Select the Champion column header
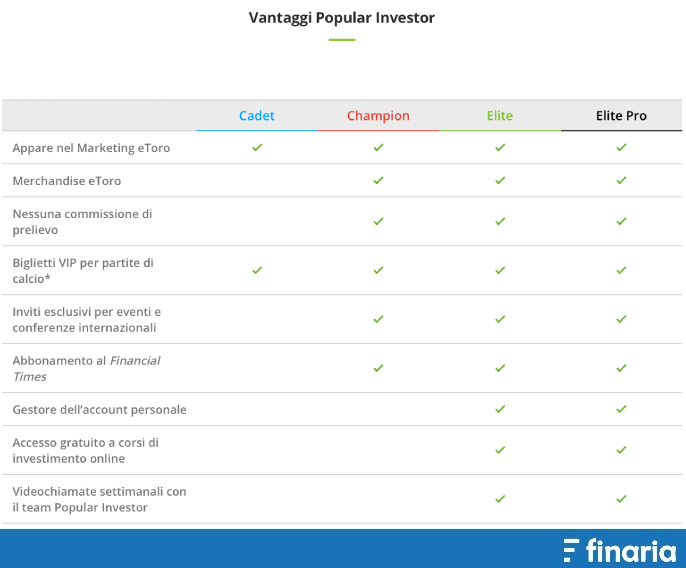The image size is (686, 568). pyautogui.click(x=378, y=116)
